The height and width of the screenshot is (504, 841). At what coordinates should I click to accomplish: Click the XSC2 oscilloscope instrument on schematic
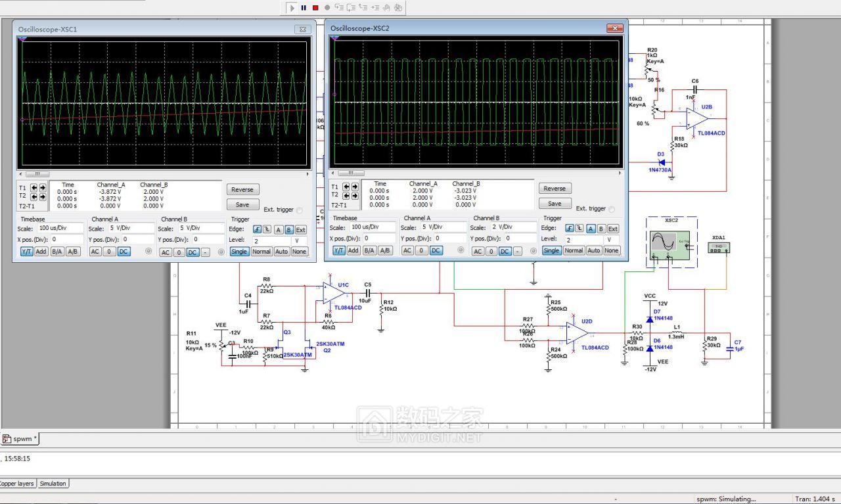(670, 243)
